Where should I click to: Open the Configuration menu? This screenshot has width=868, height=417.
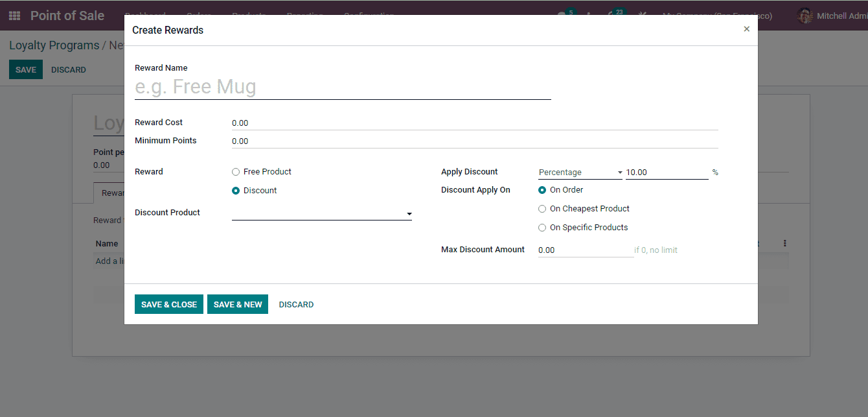point(369,16)
